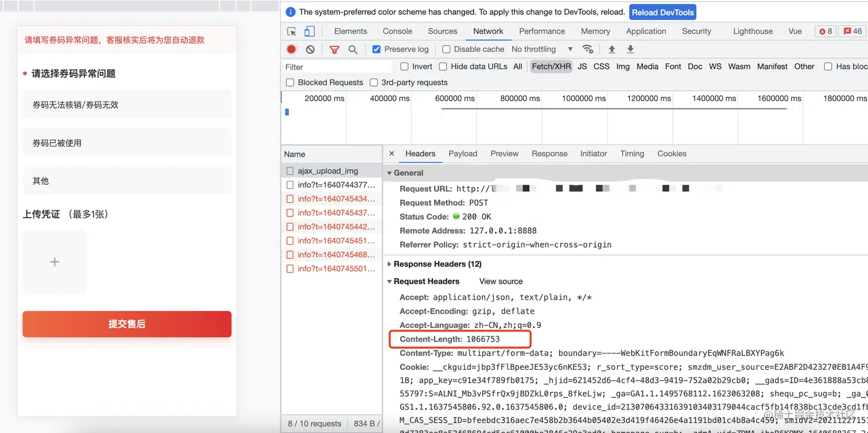The image size is (868, 433).
Task: Stop recording network log
Action: coord(292,49)
